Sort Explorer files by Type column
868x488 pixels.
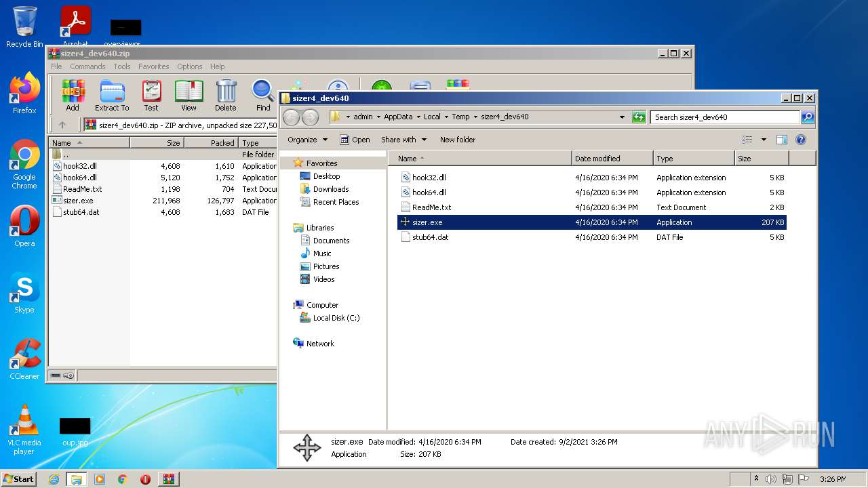[x=694, y=159]
